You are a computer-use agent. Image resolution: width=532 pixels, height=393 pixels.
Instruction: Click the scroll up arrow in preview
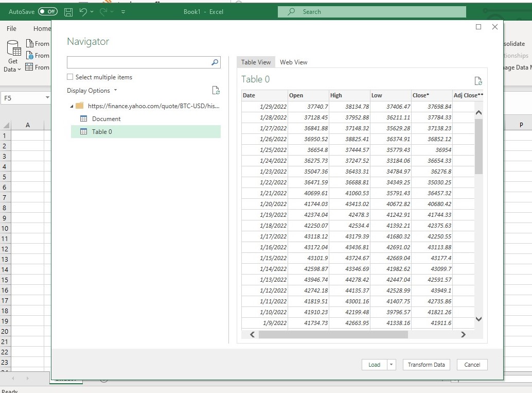pyautogui.click(x=478, y=113)
